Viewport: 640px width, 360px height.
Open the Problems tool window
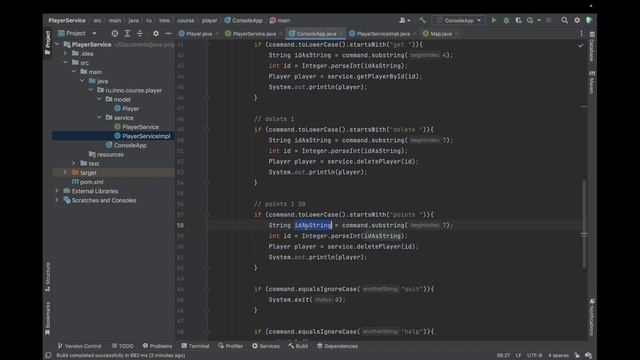tap(158, 346)
